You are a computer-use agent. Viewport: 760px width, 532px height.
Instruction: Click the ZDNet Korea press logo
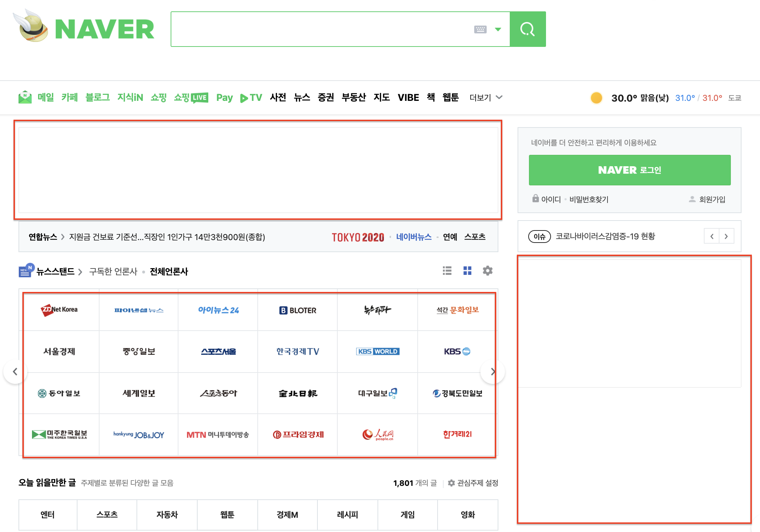click(59, 310)
